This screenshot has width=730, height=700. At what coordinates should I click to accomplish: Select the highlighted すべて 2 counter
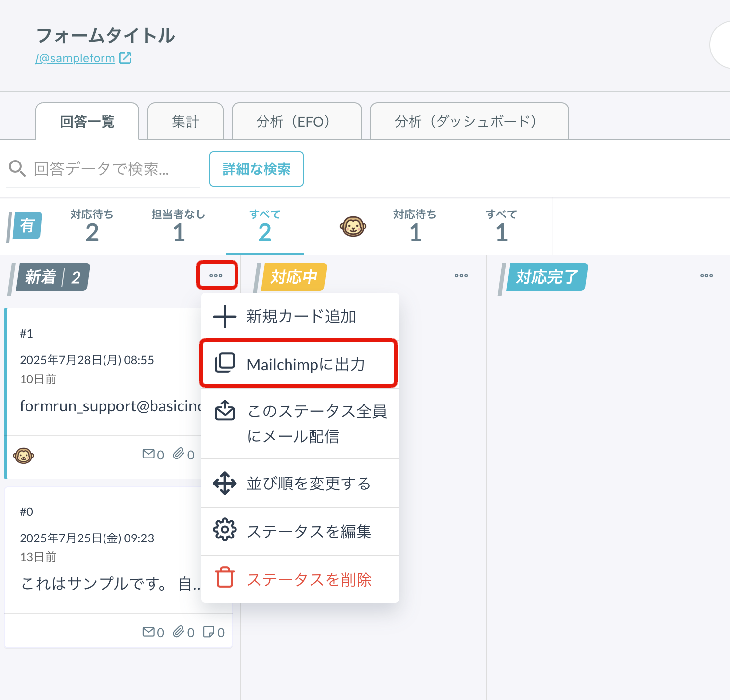pos(265,226)
